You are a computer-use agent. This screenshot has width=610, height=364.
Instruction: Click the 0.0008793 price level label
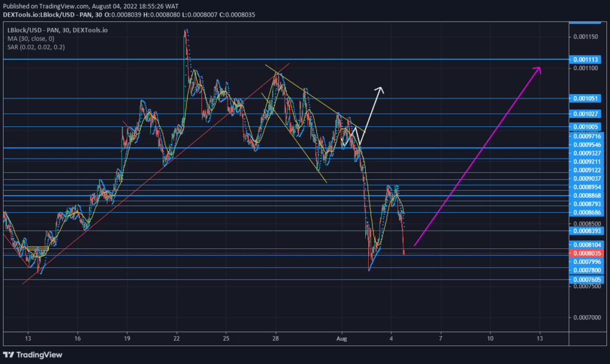click(587, 204)
